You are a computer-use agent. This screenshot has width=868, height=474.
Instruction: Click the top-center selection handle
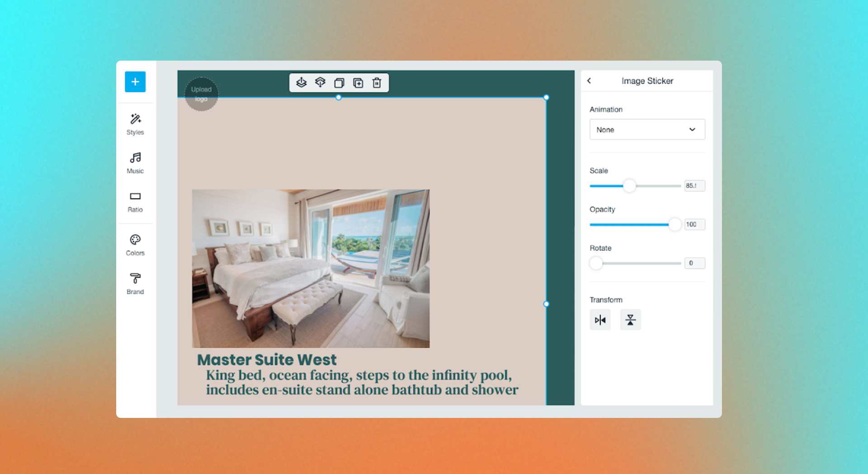point(339,97)
